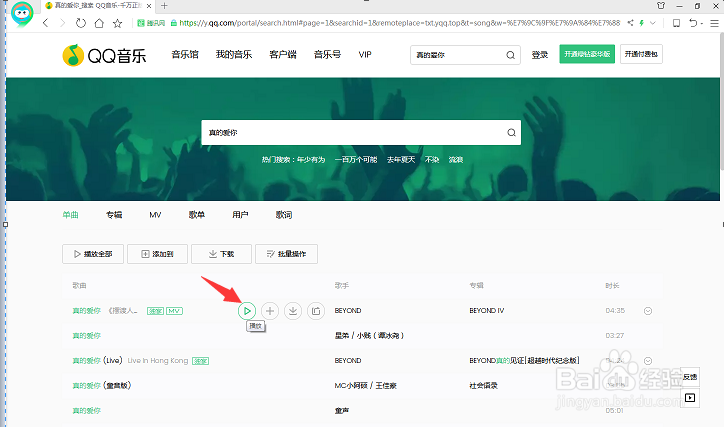
Task: Switch to the 单曲 tab
Action: click(x=71, y=215)
